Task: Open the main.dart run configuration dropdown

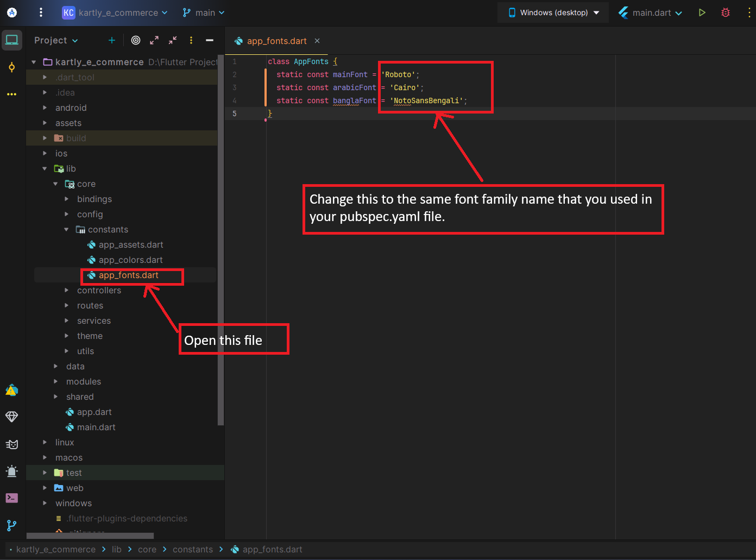Action: [x=651, y=12]
